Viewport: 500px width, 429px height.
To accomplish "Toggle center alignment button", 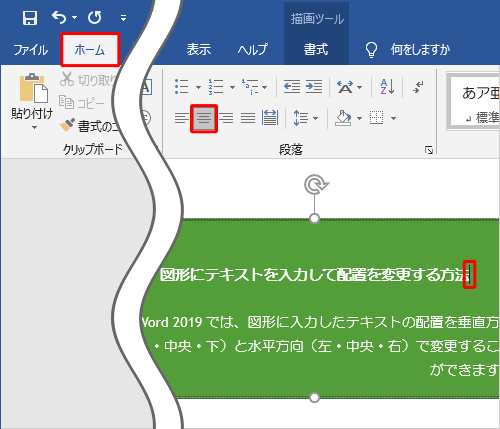I will [x=204, y=118].
